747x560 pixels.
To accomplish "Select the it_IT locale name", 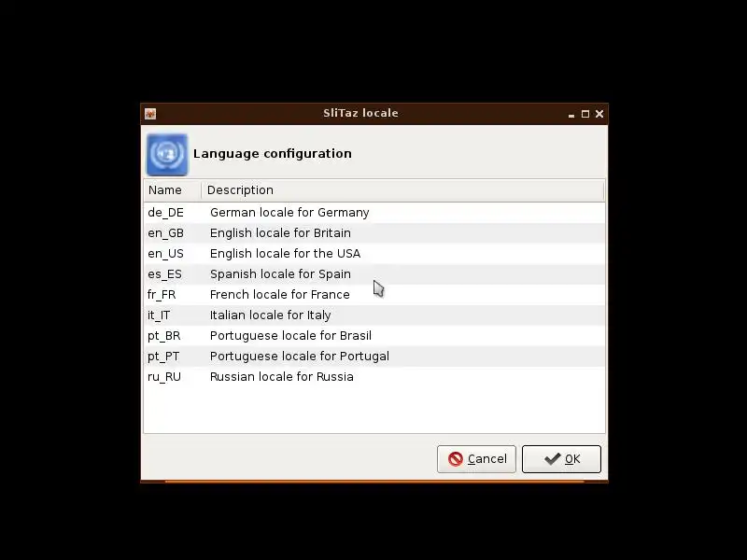I will pos(159,315).
